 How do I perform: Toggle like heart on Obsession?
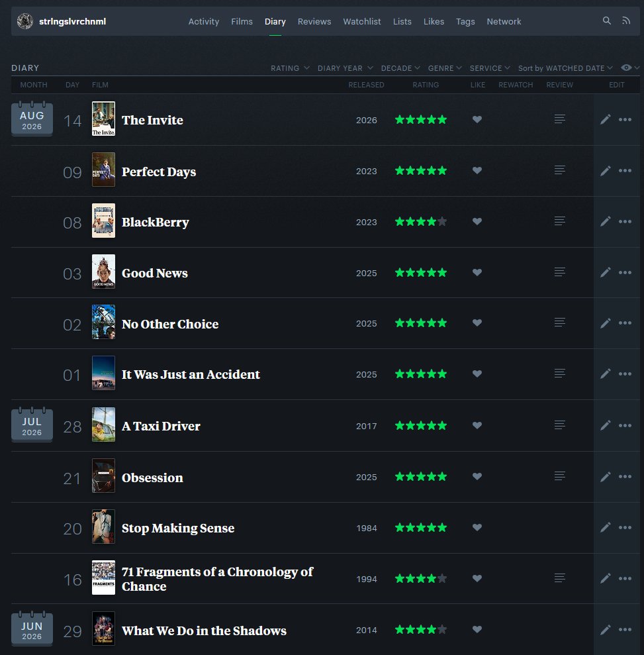point(477,477)
